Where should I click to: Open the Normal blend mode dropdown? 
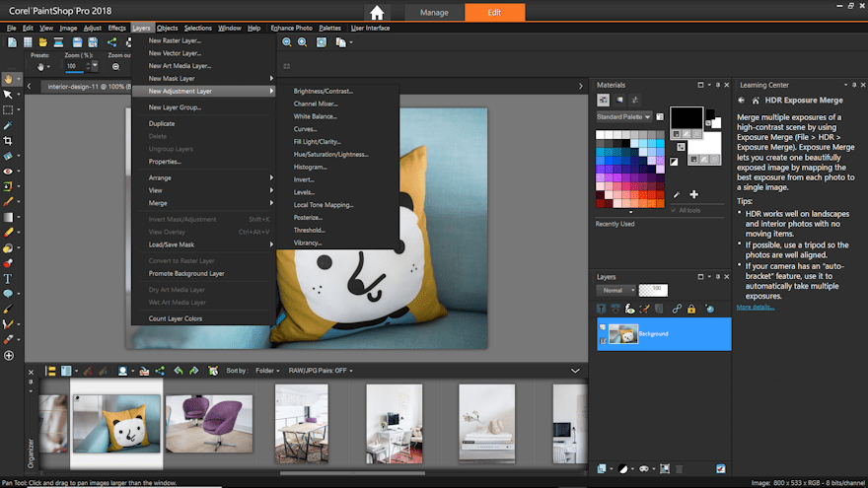(616, 291)
